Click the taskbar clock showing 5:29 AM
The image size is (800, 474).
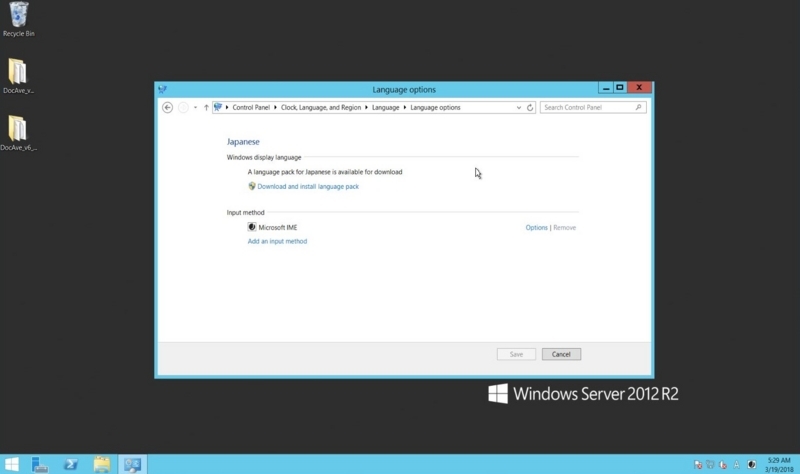coord(779,465)
